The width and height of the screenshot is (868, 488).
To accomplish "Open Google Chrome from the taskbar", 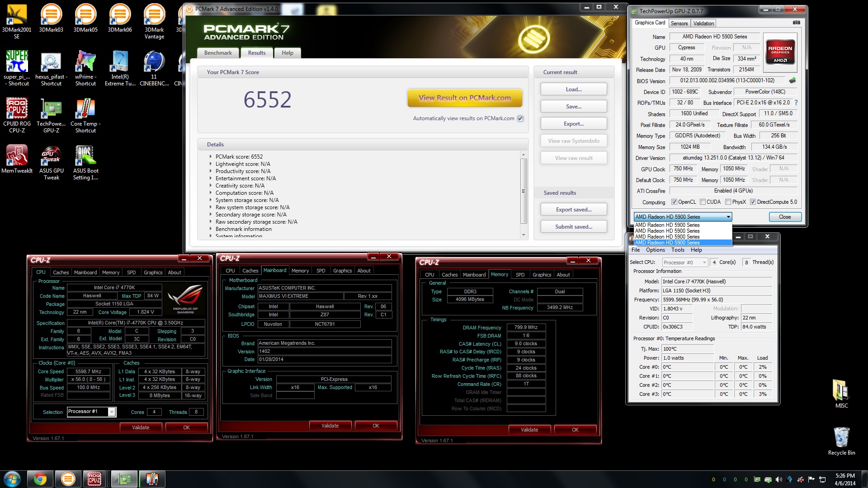I will (x=40, y=479).
